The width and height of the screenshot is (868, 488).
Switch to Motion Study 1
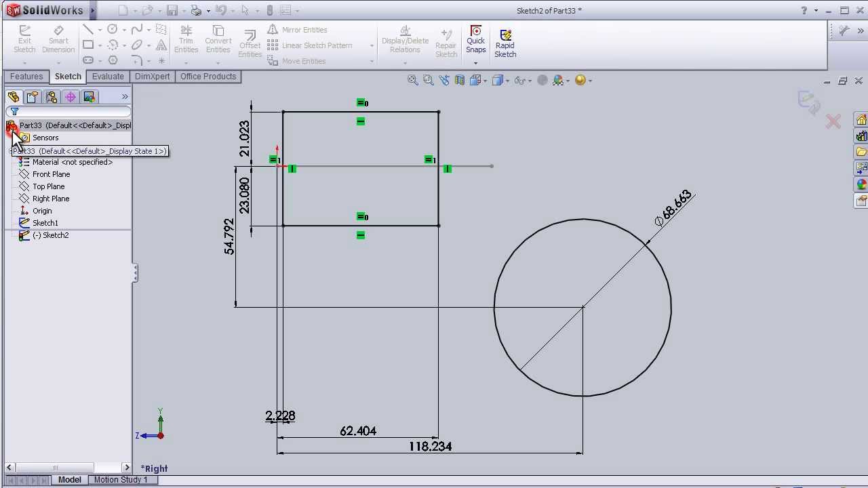pos(122,480)
